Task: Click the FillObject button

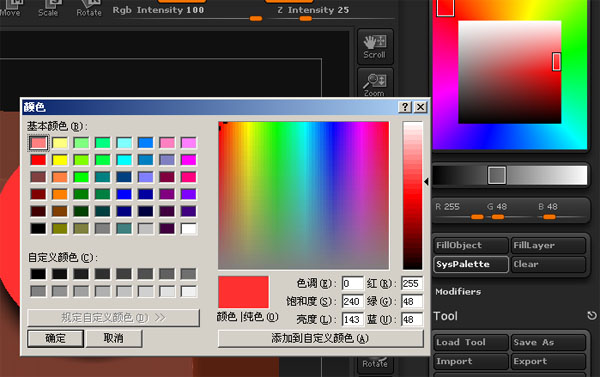Action: (x=471, y=245)
